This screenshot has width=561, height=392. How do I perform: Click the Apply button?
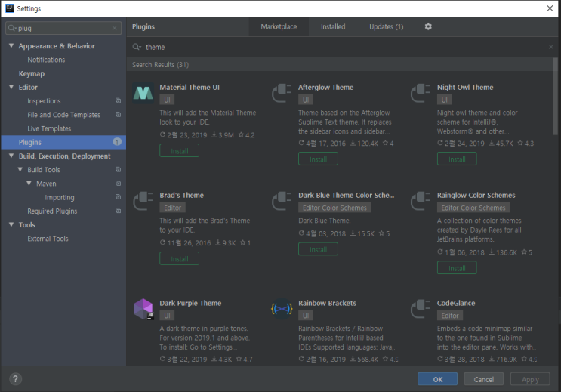(x=530, y=379)
